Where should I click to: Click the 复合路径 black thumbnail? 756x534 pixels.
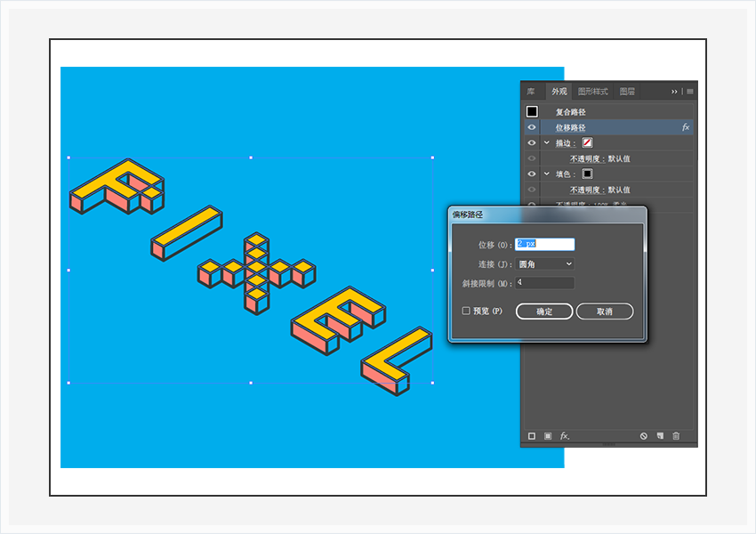click(x=532, y=111)
